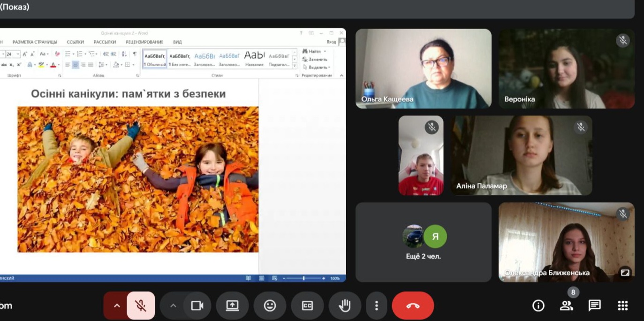Viewport: 644px width, 321px height.
Task: Switch to the РЕЦЕНЗИРОВАНИЕ ribbon tab
Action: click(x=144, y=42)
